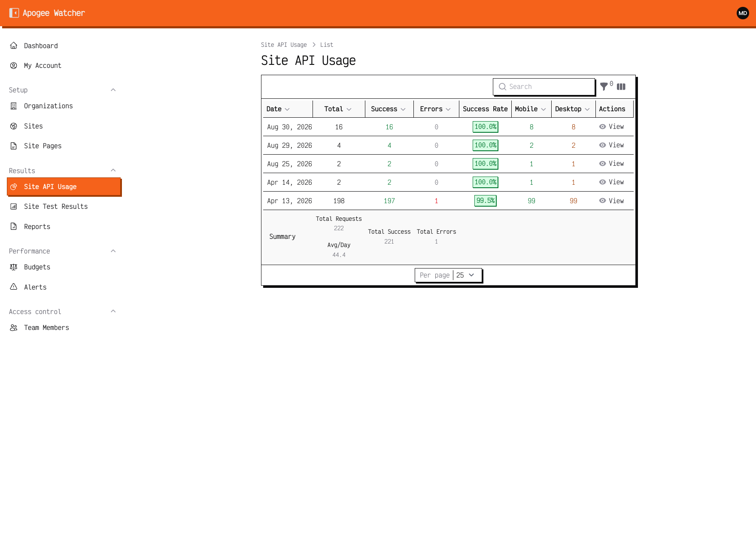
Task: Collapse the Access control sidebar group
Action: point(113,311)
